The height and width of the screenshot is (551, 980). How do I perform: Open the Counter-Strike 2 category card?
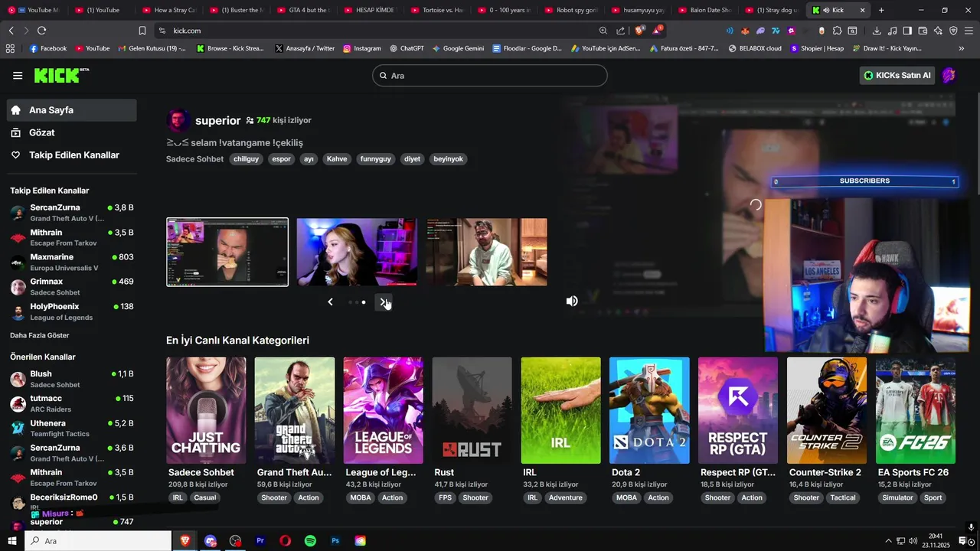pos(827,410)
